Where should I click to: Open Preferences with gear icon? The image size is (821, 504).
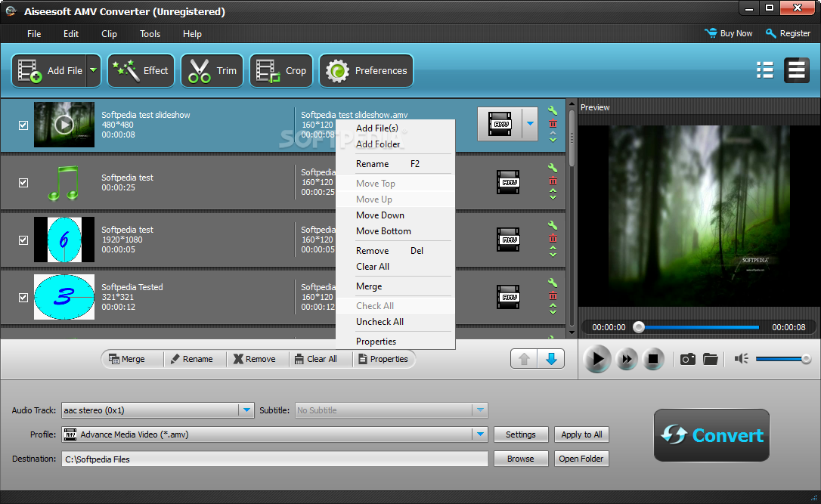coord(366,71)
